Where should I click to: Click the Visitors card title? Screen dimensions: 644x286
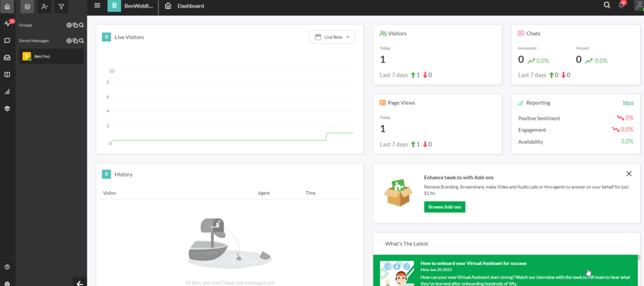pos(397,33)
